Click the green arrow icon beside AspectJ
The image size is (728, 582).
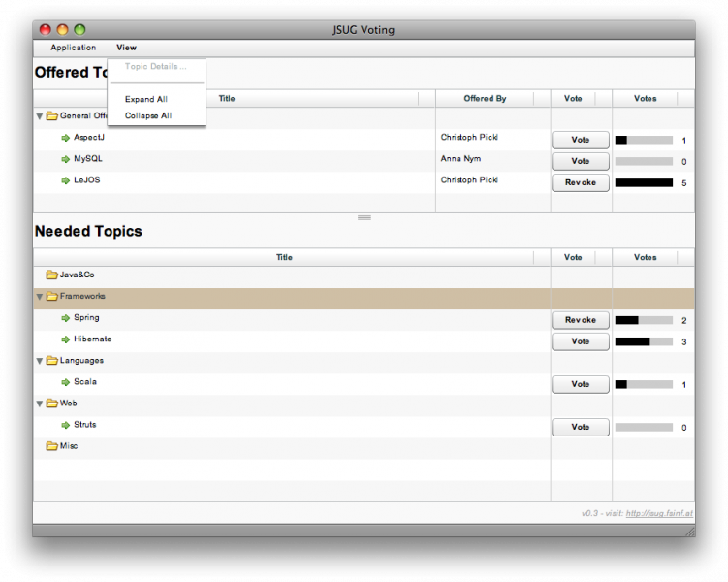[x=66, y=138]
